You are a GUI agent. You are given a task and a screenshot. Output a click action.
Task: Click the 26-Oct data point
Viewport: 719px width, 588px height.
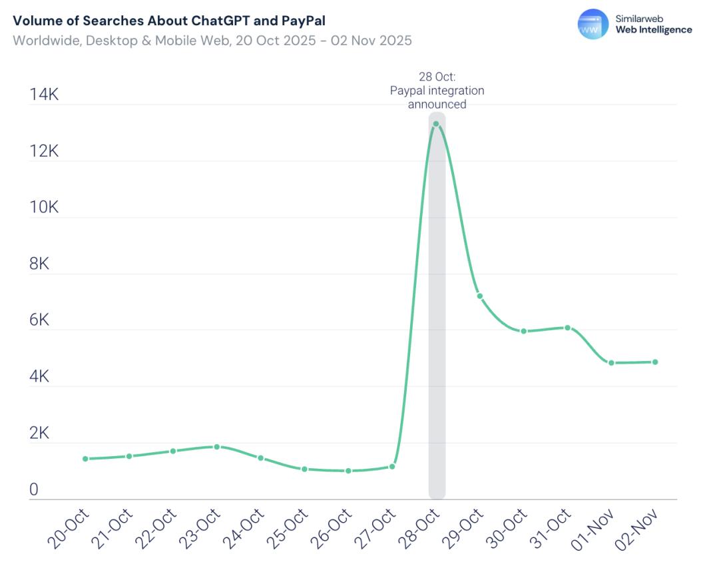348,471
